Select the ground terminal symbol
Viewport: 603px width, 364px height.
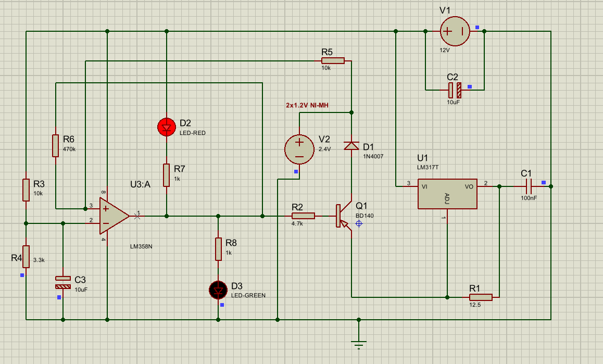[358, 342]
